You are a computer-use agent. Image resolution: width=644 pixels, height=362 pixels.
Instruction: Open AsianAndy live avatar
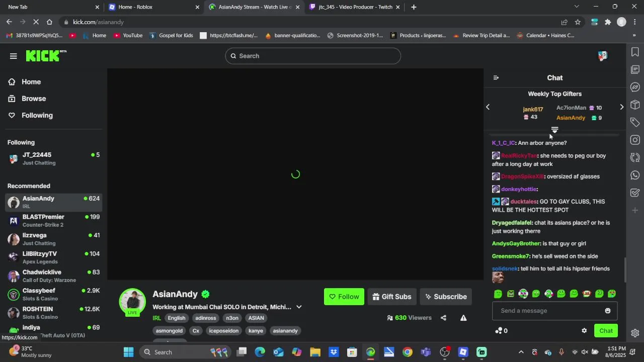[132, 302]
